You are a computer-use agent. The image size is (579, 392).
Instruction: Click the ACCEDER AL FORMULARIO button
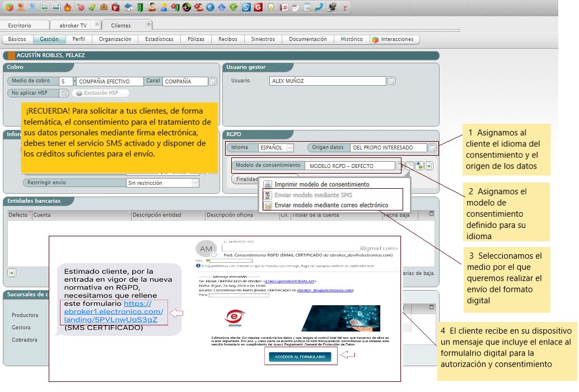(x=300, y=357)
